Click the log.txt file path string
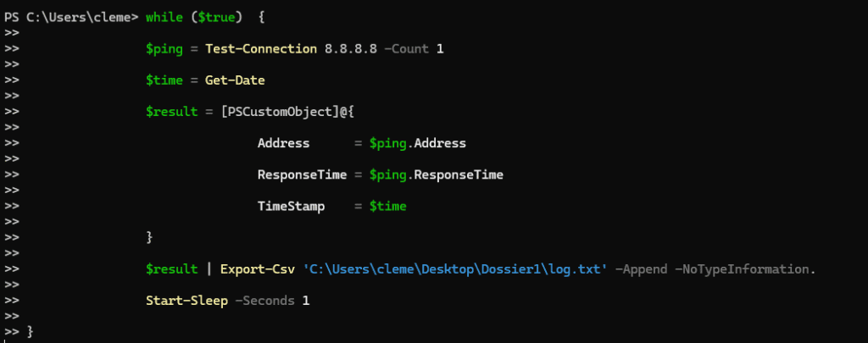Viewport: 868px width, 343px height. (454, 270)
